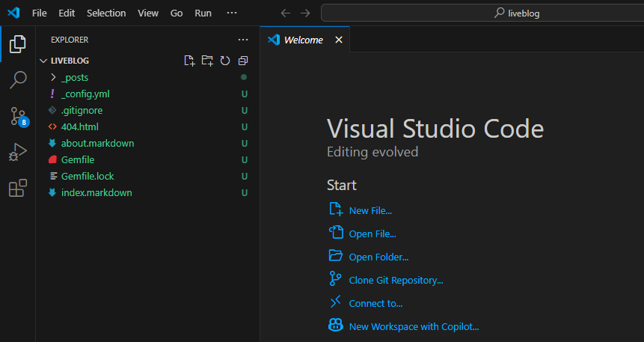Expand the _posts folder
Image resolution: width=644 pixels, height=342 pixels.
point(53,77)
